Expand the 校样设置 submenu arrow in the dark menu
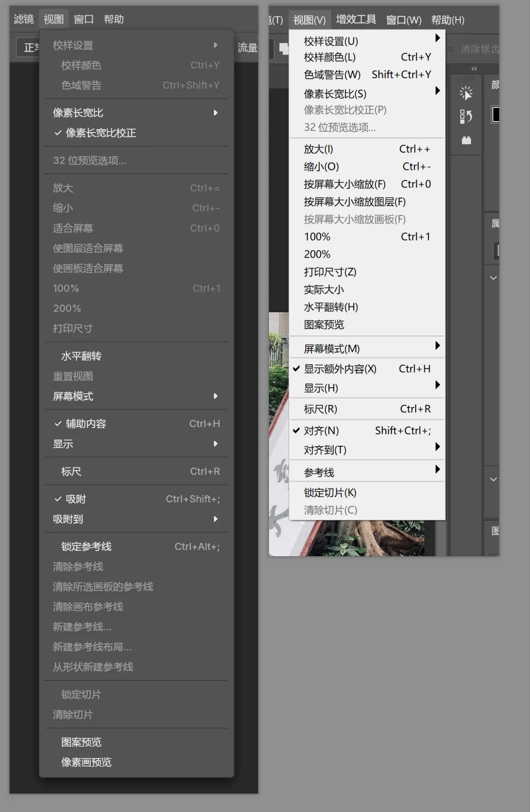Viewport: 530px width, 812px height. (x=215, y=45)
